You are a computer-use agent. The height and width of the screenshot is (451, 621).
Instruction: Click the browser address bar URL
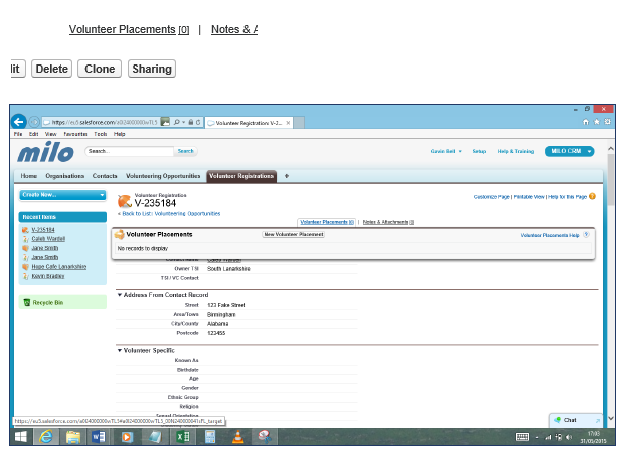(104, 122)
